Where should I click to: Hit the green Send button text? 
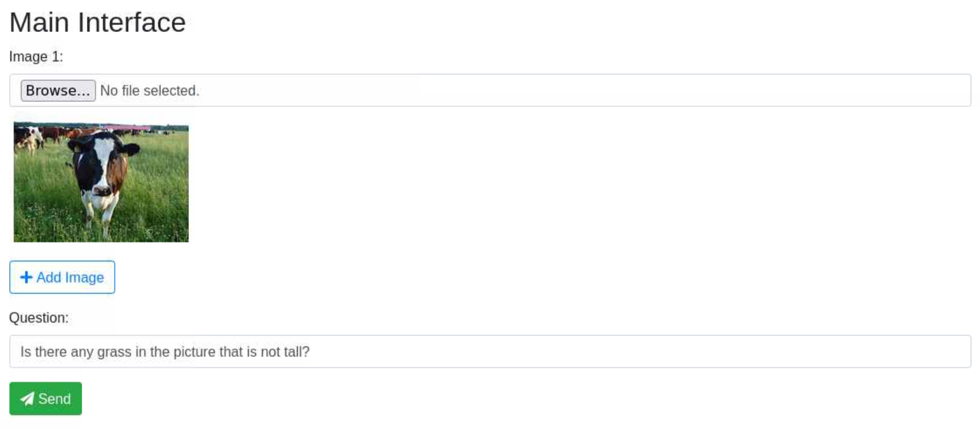[x=54, y=399]
